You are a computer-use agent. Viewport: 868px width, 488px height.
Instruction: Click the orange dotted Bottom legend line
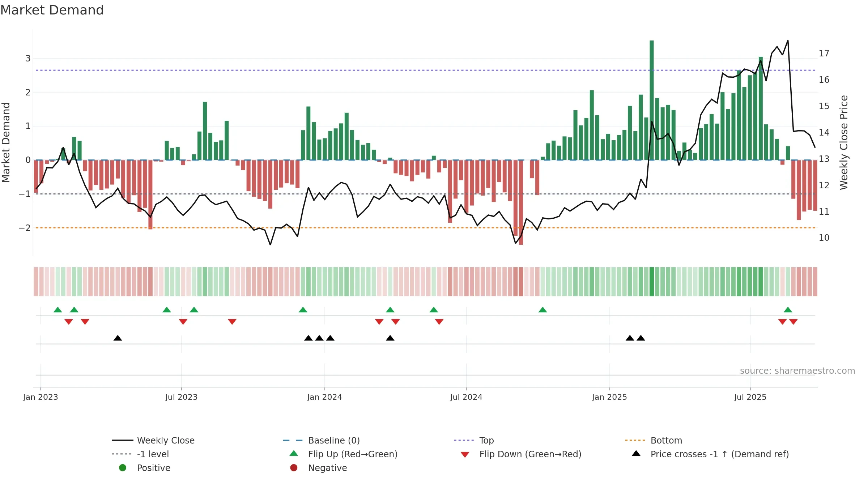pyautogui.click(x=635, y=440)
